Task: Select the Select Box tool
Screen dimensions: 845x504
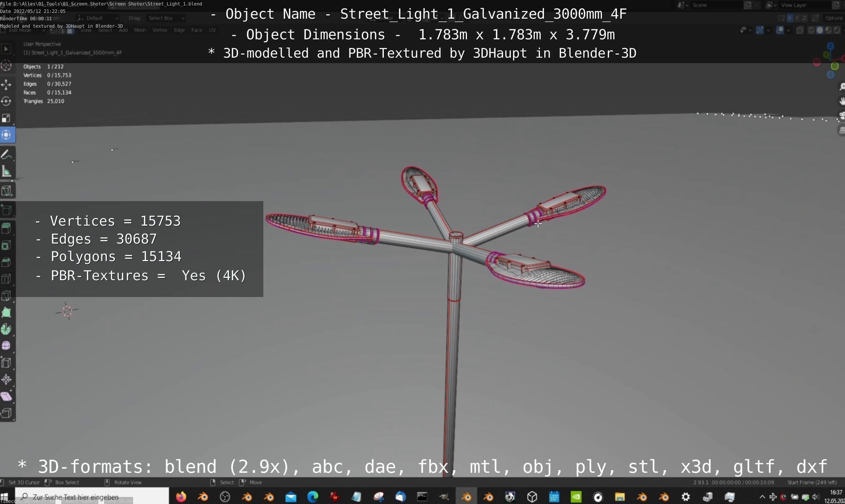Action: [x=6, y=49]
